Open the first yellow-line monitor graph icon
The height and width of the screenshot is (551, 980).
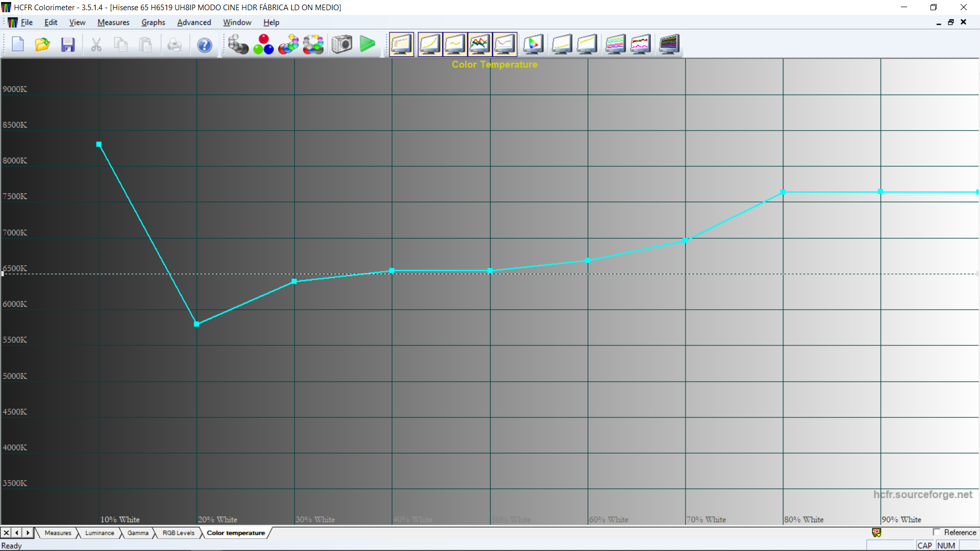tap(562, 44)
